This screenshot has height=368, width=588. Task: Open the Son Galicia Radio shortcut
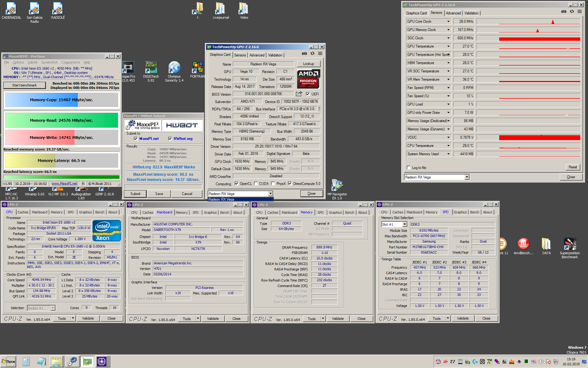pos(34,13)
